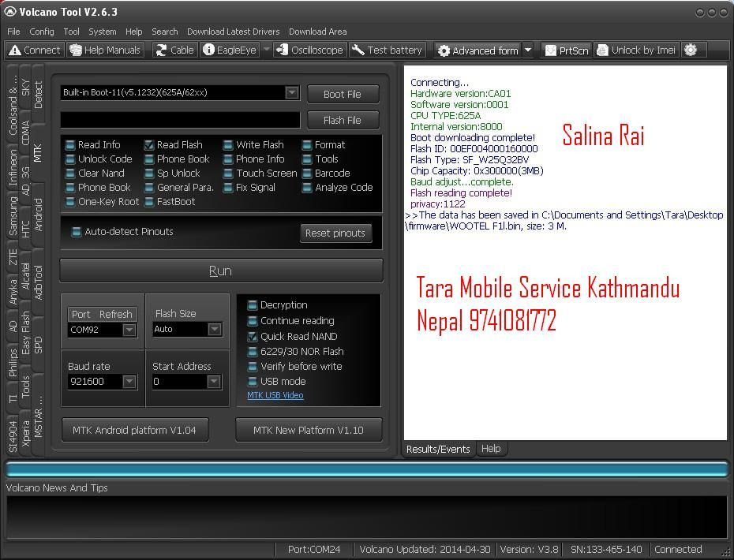Viewport: 734px width, 560px height.
Task: Click Download Latest Drivers menu
Action: coord(233,32)
